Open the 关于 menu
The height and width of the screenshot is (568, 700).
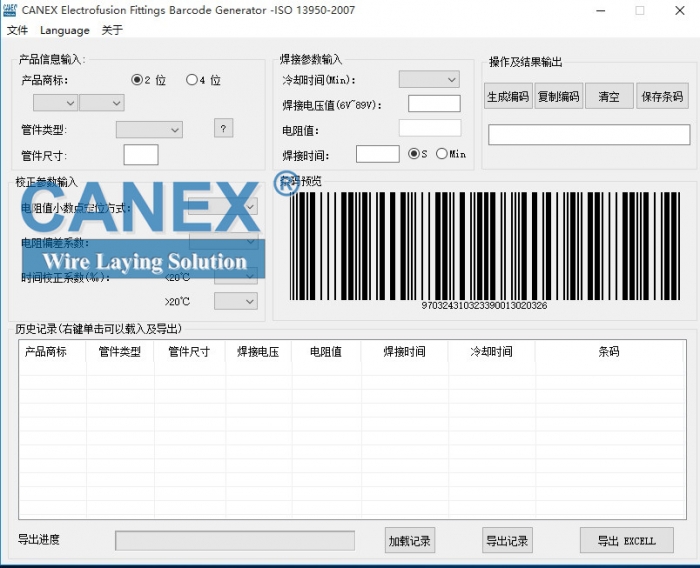click(112, 30)
